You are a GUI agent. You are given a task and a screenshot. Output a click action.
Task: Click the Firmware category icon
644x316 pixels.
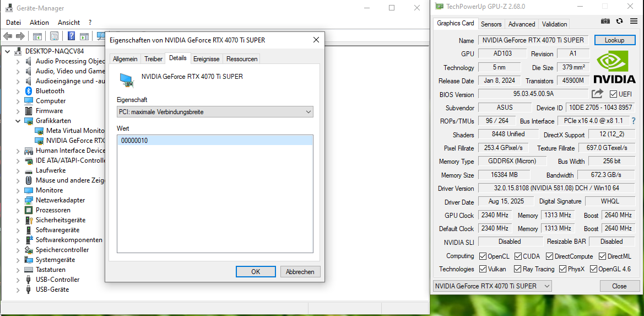(x=28, y=111)
